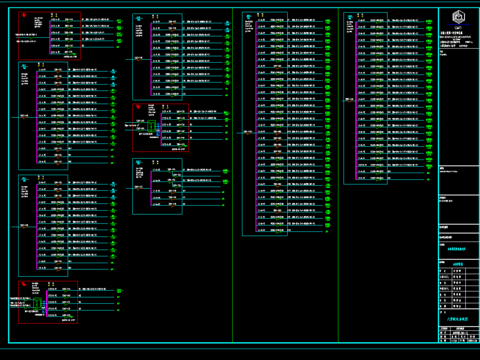Click the top green load symbol of the rightmost panel

coord(429,22)
